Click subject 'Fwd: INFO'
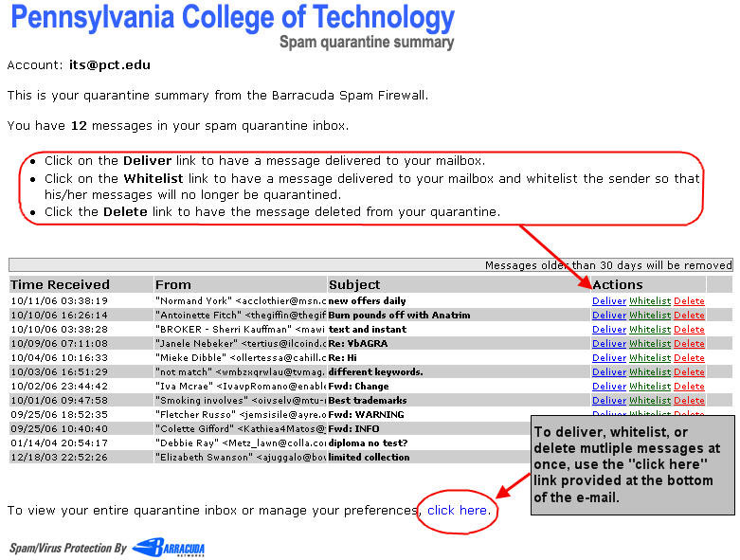 pyautogui.click(x=353, y=429)
